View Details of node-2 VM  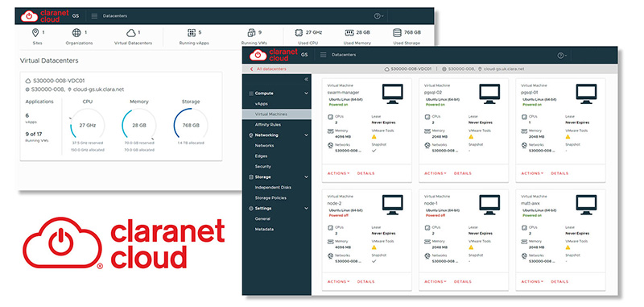click(366, 282)
